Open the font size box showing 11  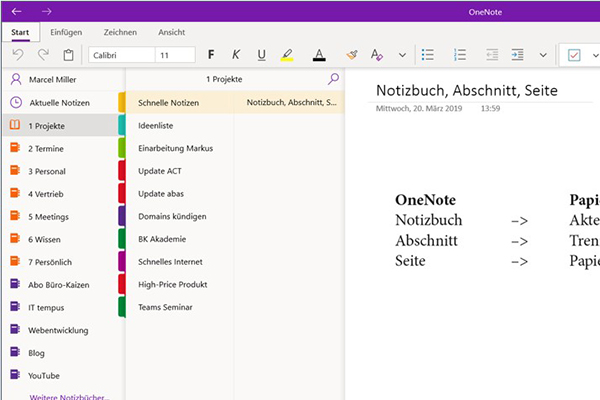click(x=175, y=55)
